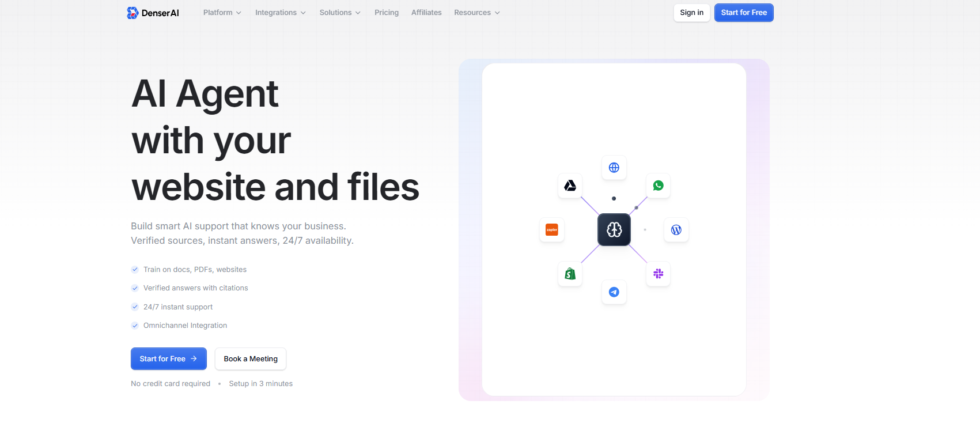This screenshot has height=427, width=980.
Task: Expand the Platform dropdown menu
Action: tap(222, 13)
